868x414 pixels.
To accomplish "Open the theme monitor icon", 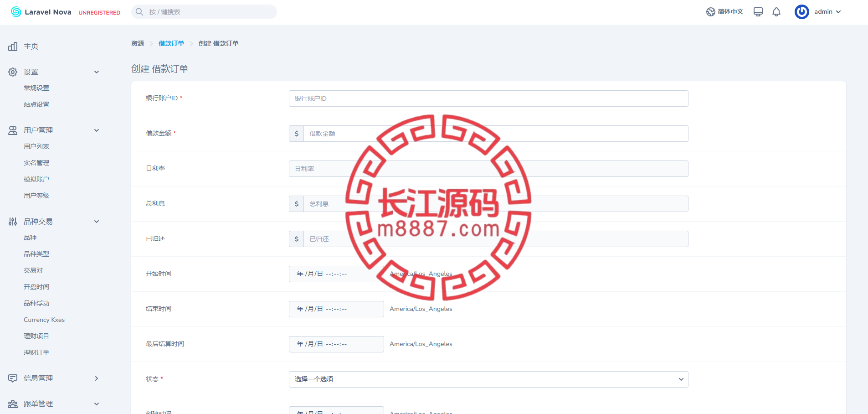I will point(758,12).
